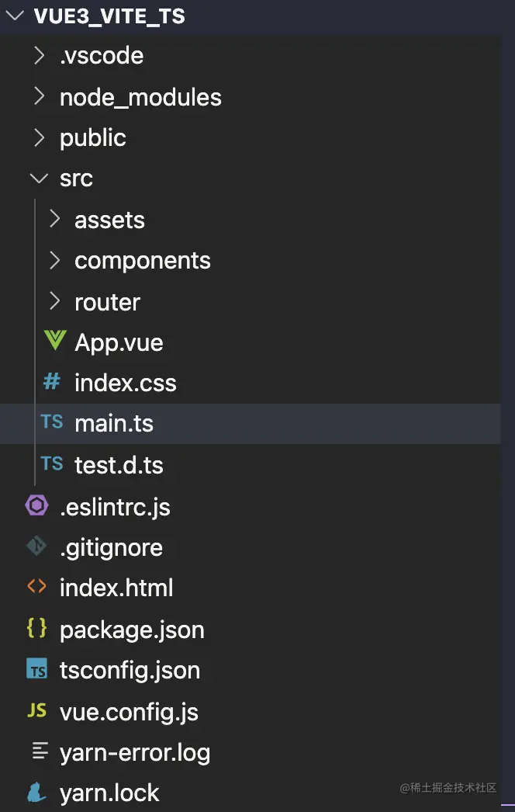Viewport: 515px width, 812px height.
Task: Select the public folder name
Action: tap(92, 138)
